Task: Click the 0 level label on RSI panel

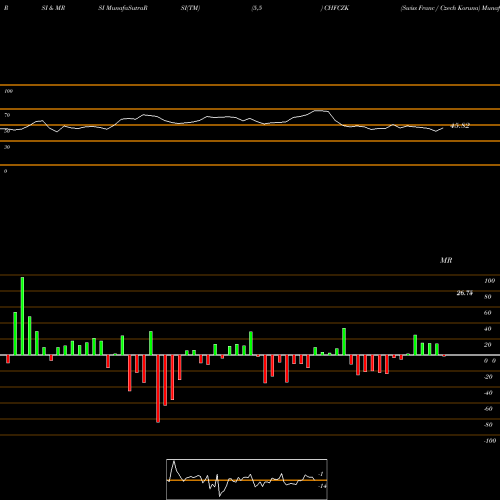Action: [5, 171]
